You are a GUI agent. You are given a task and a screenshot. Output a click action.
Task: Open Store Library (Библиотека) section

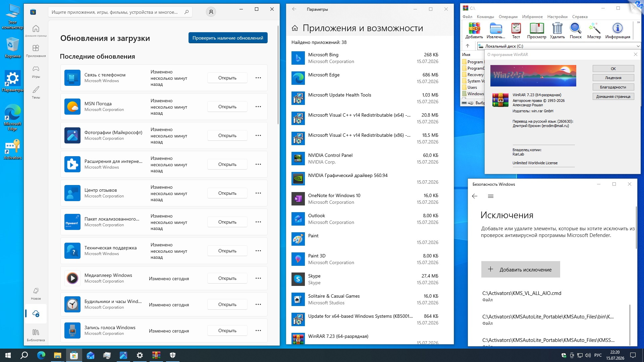[36, 335]
